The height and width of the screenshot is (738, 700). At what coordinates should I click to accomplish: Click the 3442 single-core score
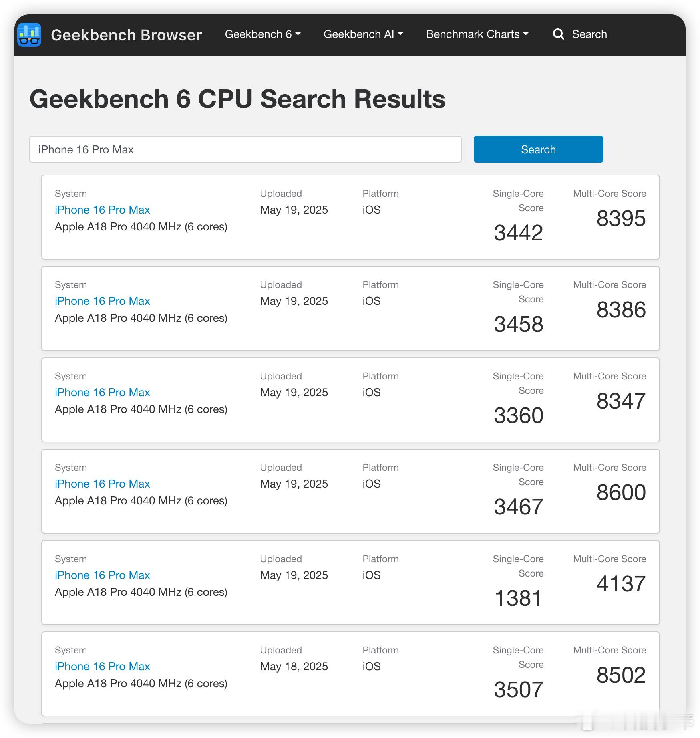click(518, 233)
